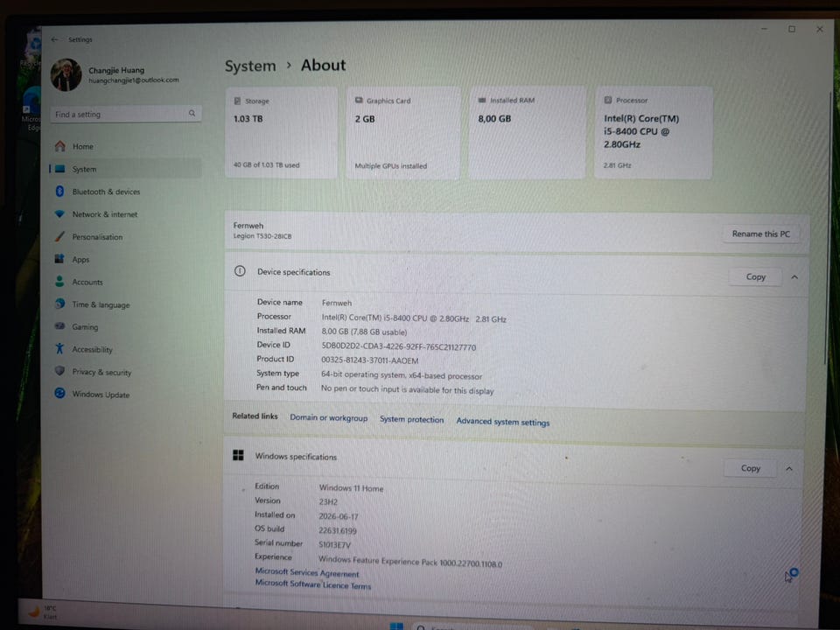Screen dimensions: 840x630
Task: Click the Device specifications info icon
Action: [x=240, y=271]
